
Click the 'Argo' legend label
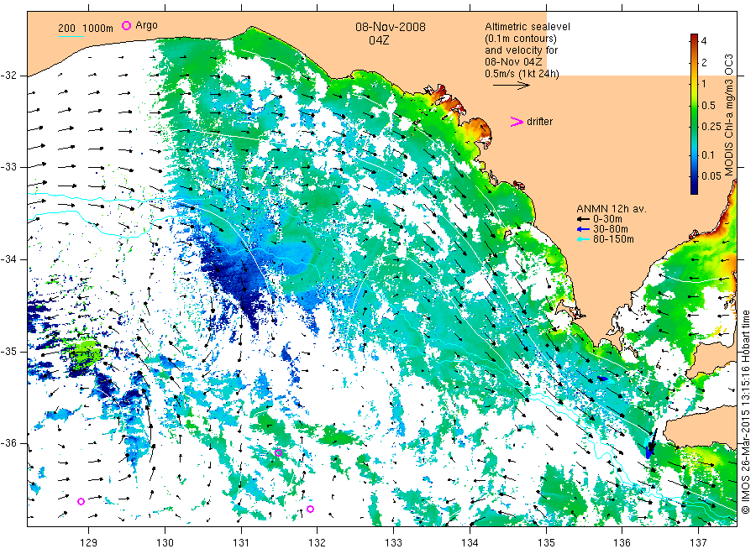click(146, 25)
